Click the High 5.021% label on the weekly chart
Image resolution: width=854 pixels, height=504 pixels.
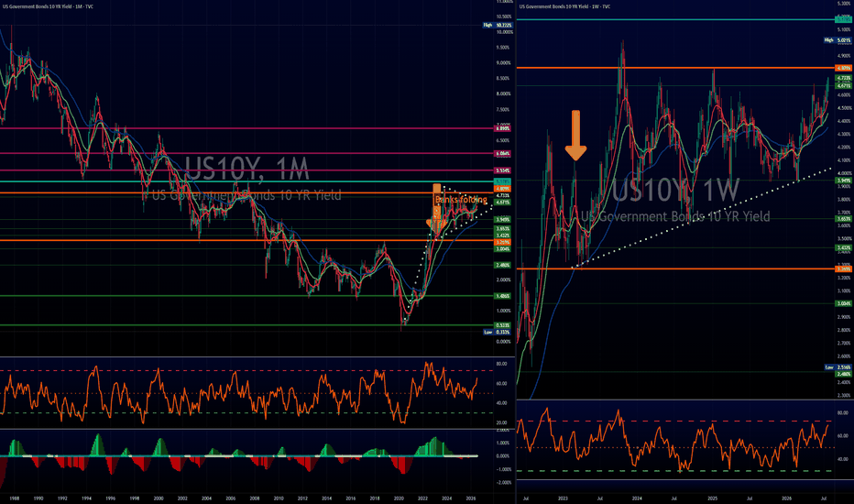(x=838, y=40)
